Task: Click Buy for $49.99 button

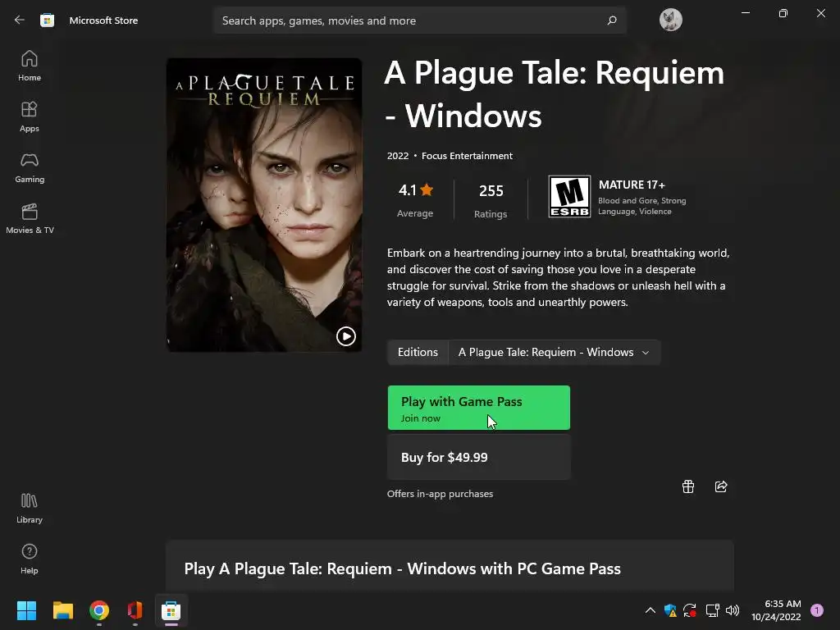Action: [x=479, y=457]
